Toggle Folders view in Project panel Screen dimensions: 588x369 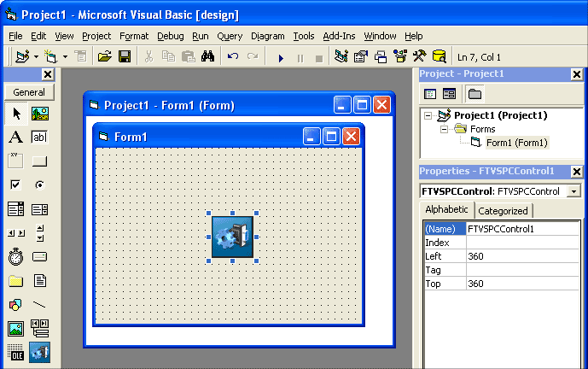[474, 94]
